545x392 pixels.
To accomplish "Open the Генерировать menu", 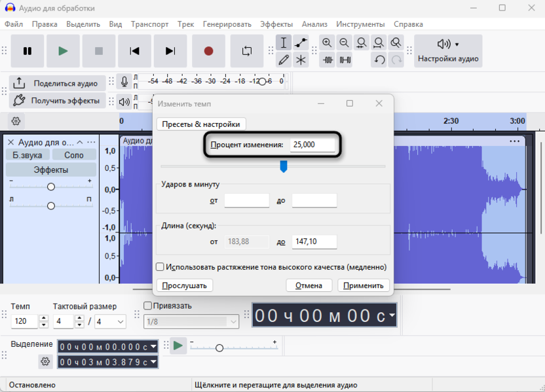I will click(x=228, y=24).
